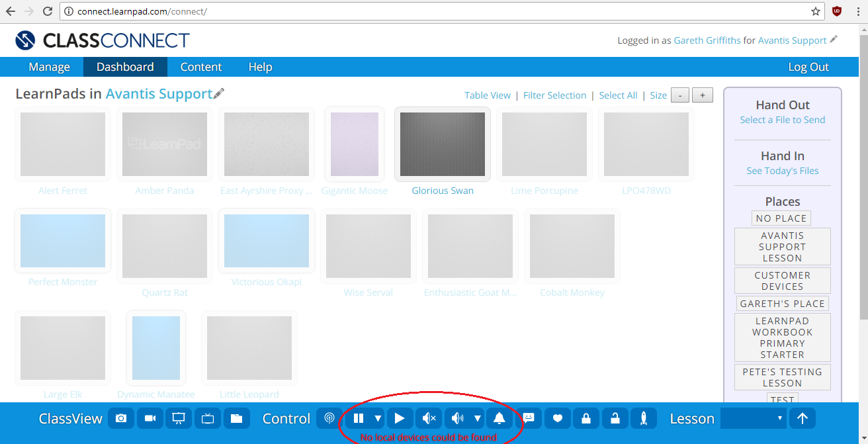Mute device sound with the muted speaker icon

click(429, 418)
